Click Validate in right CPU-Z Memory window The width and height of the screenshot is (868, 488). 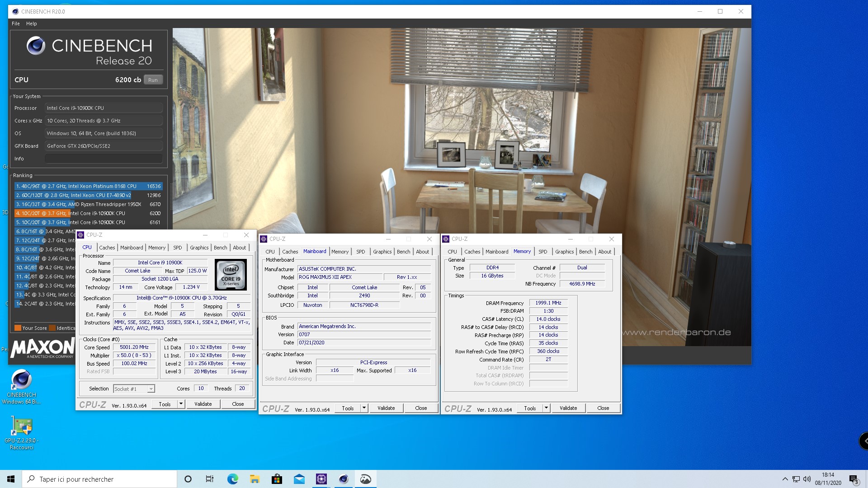pyautogui.click(x=568, y=408)
